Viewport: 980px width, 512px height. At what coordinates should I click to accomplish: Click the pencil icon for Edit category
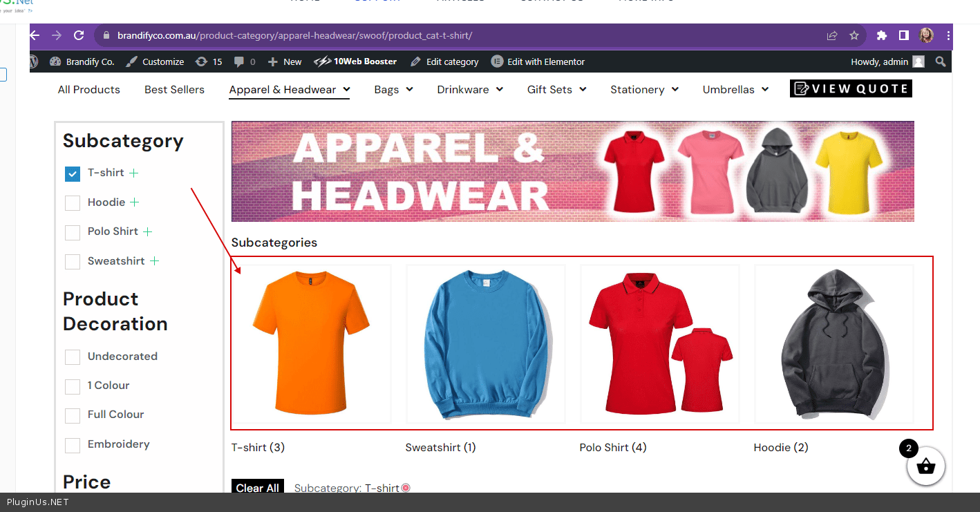(415, 61)
